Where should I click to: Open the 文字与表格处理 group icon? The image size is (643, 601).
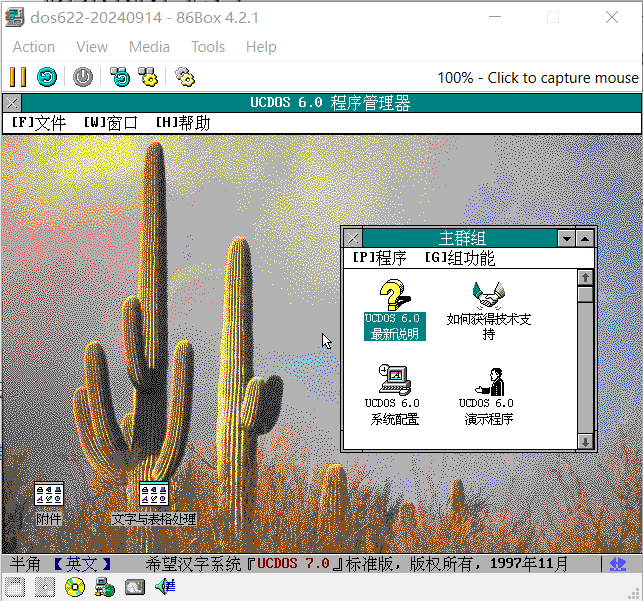pyautogui.click(x=154, y=503)
